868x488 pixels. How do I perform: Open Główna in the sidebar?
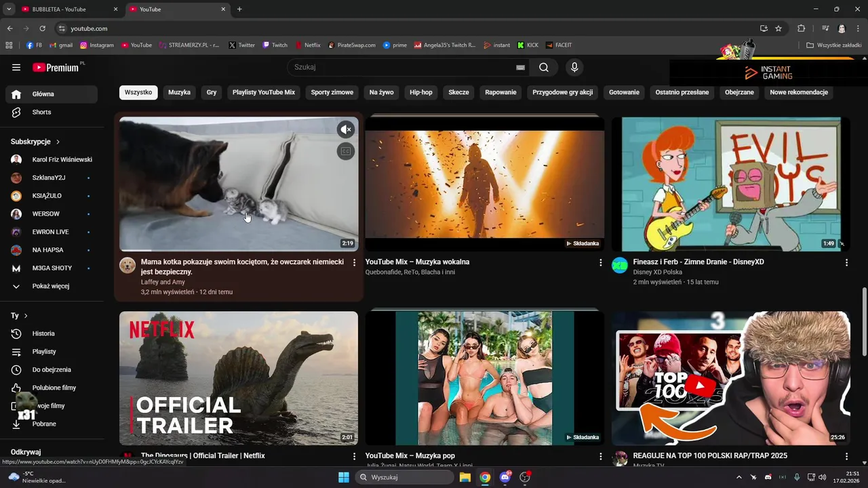click(x=52, y=94)
